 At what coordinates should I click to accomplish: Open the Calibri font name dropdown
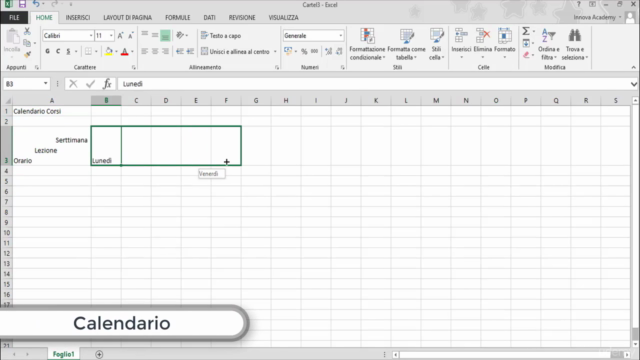coord(91,36)
